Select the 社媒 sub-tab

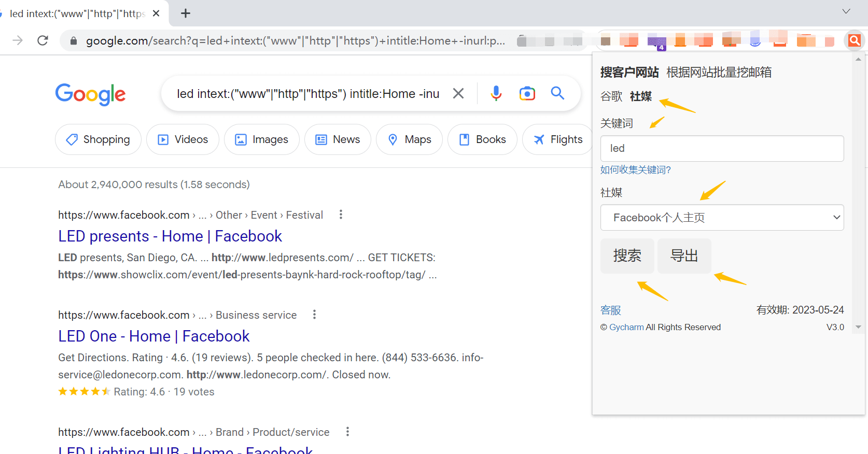pos(641,96)
